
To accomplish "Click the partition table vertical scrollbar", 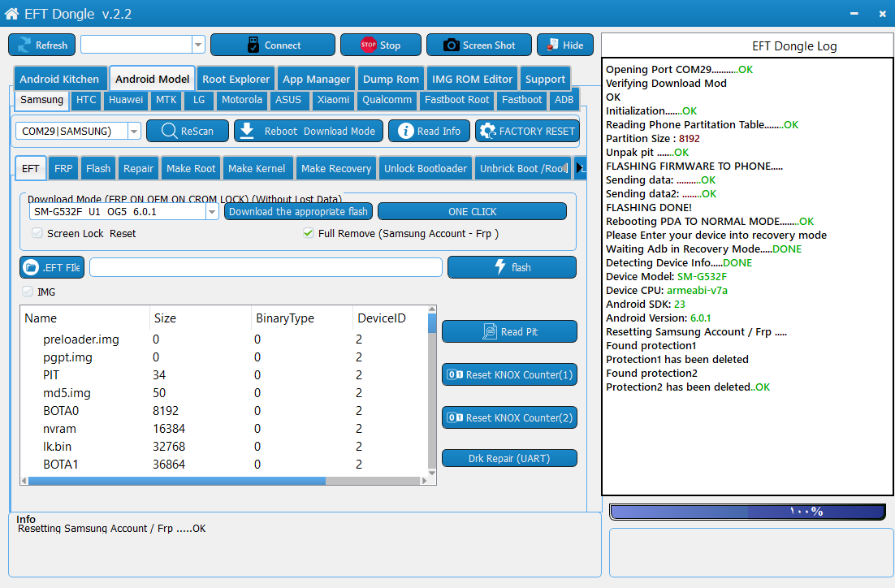I will point(432,391).
